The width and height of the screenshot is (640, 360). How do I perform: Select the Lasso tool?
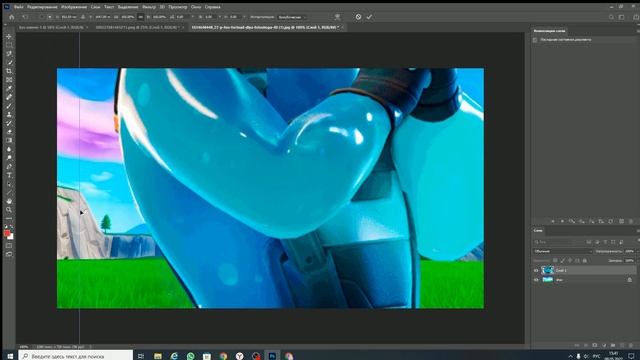(x=9, y=54)
